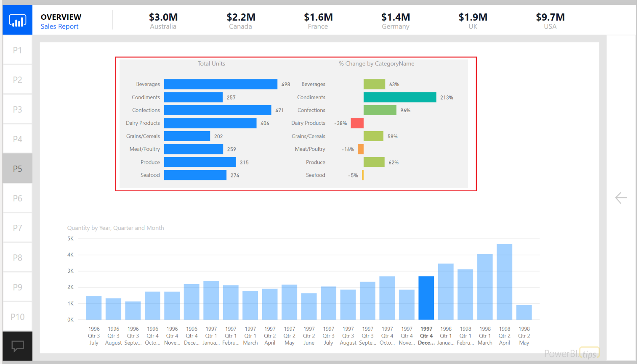Click the Sales Report link

coord(59,26)
